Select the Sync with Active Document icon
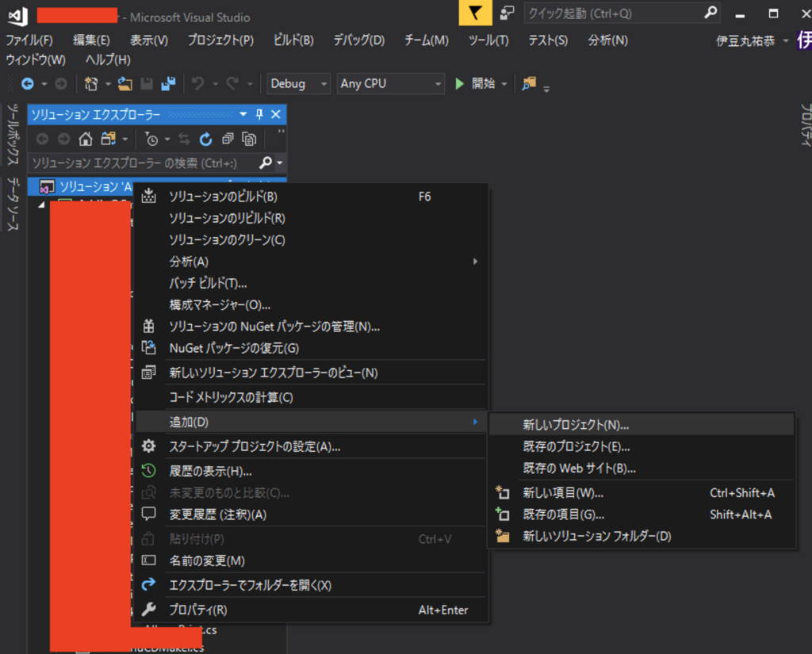This screenshot has width=812, height=654. (x=184, y=139)
